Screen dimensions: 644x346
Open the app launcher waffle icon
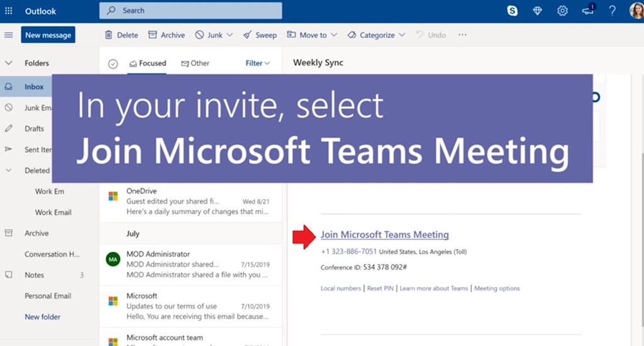tap(8, 11)
